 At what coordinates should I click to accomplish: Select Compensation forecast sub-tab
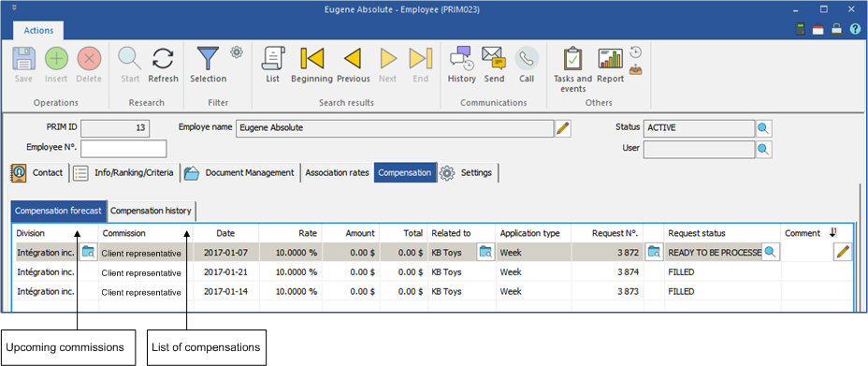(59, 211)
